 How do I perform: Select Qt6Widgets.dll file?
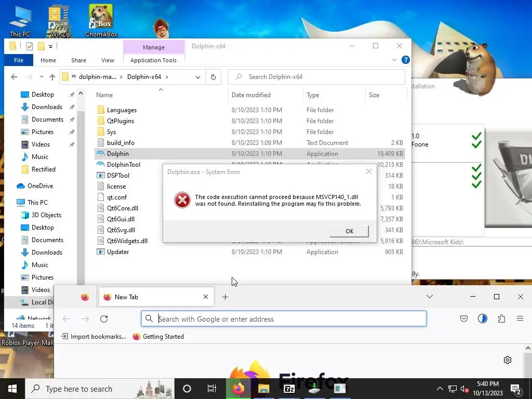pos(127,241)
